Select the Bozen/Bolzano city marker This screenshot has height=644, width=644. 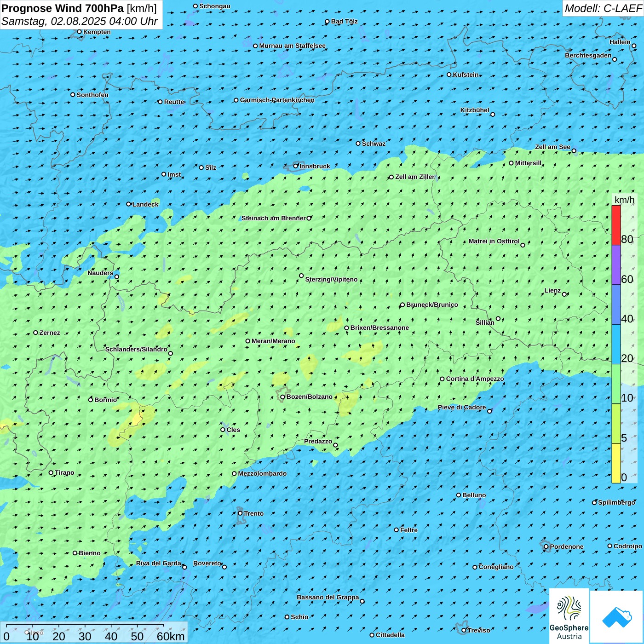point(282,397)
